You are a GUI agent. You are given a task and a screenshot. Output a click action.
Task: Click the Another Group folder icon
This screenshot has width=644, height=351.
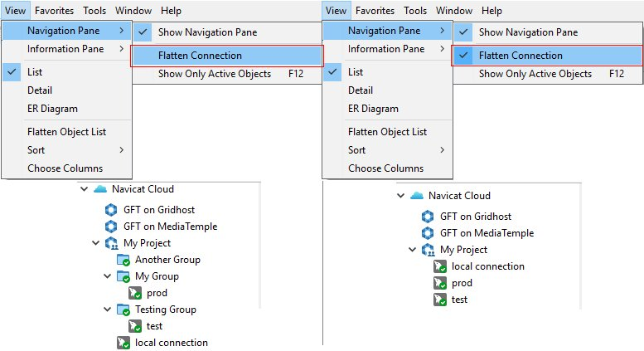[124, 260]
